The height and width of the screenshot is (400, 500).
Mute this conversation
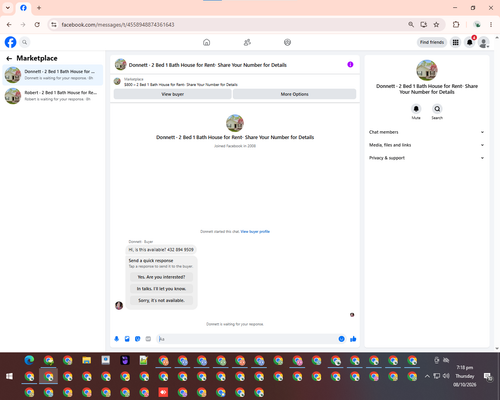416,109
